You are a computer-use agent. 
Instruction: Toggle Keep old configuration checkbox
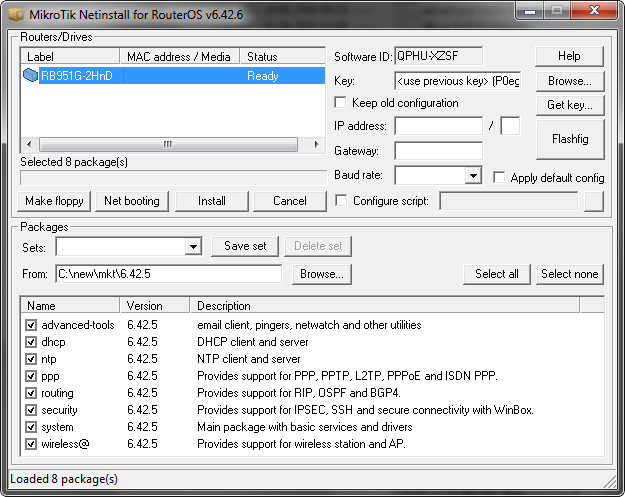pos(340,102)
